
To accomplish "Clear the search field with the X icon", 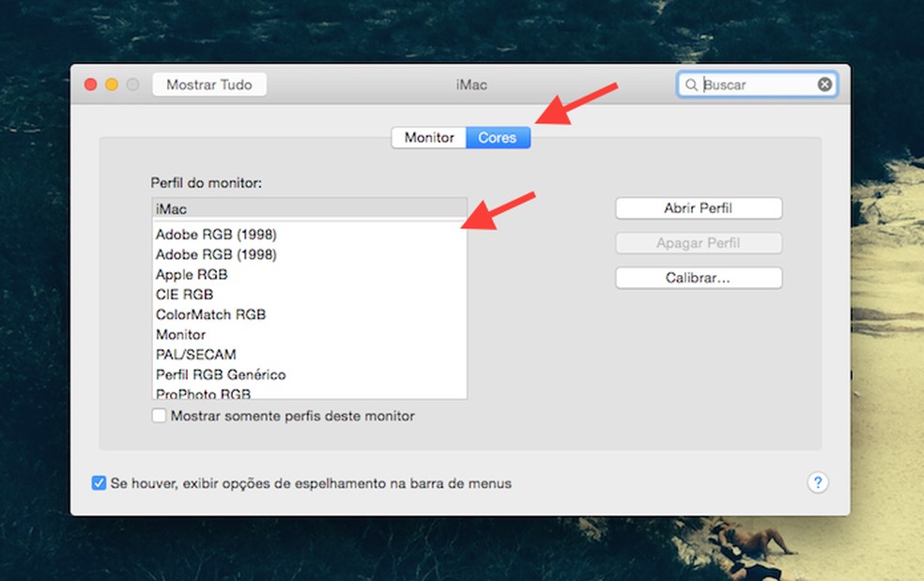I will 824,84.
